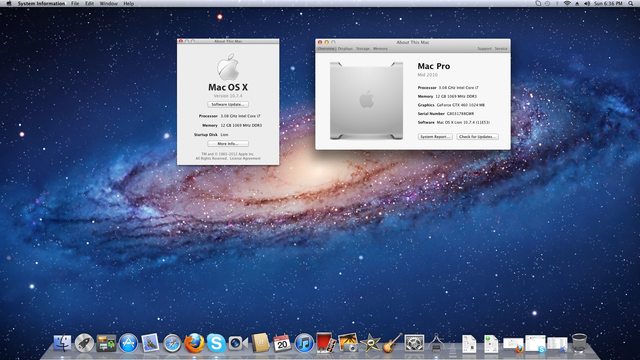The image size is (640, 360).
Task: Open the App Store dock icon
Action: pyautogui.click(x=128, y=343)
